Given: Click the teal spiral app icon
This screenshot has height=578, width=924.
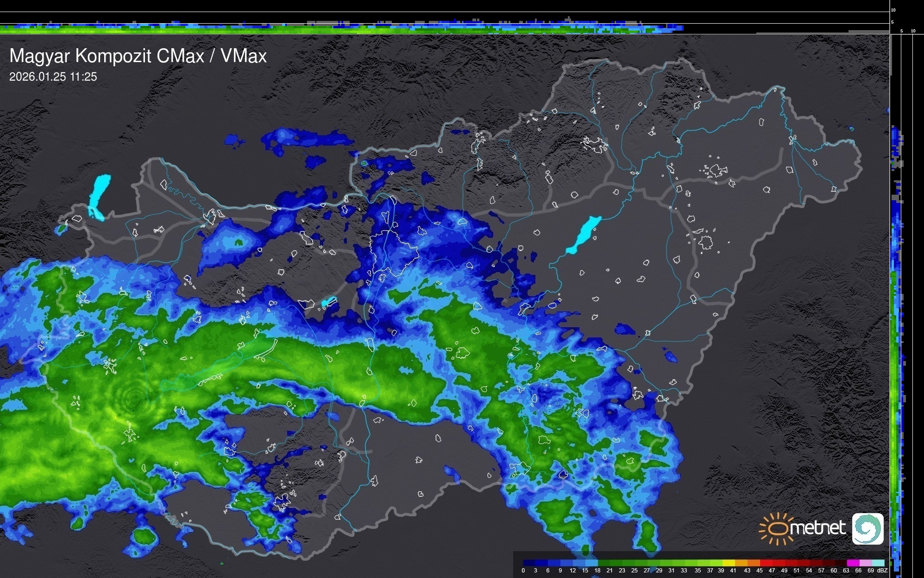Looking at the screenshot, I should pyautogui.click(x=867, y=528).
